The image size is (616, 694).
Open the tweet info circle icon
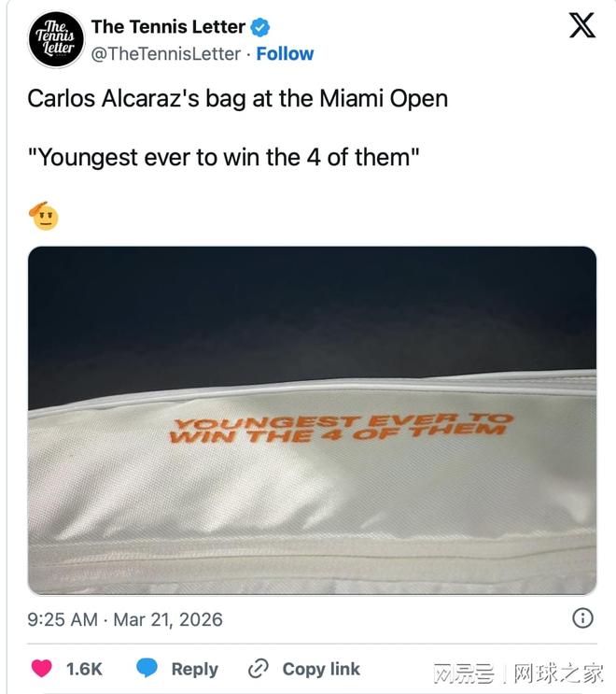click(582, 617)
